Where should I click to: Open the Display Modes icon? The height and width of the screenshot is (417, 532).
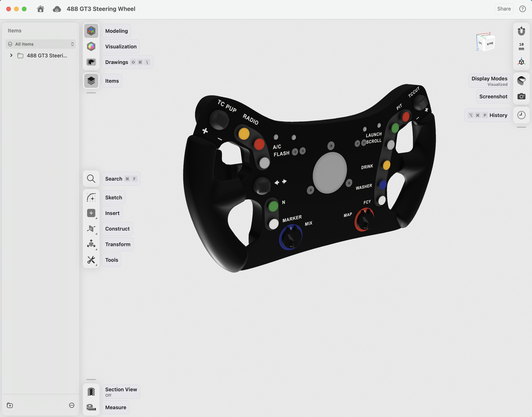[x=521, y=81]
